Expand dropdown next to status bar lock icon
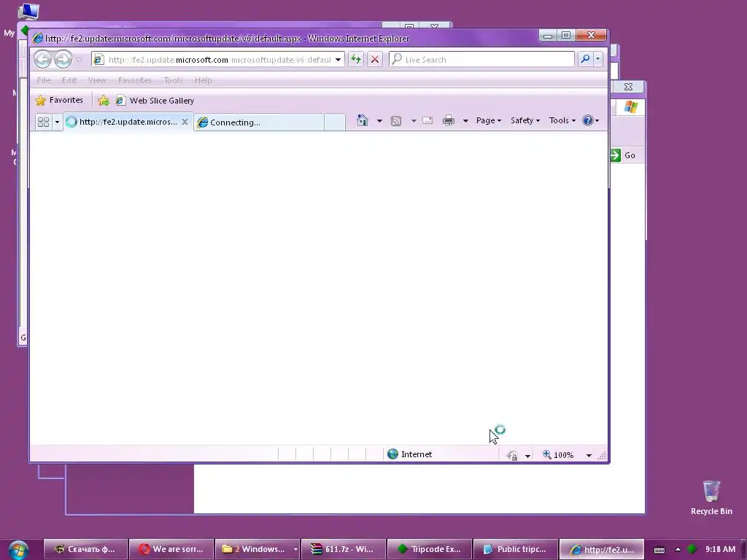Image resolution: width=747 pixels, height=560 pixels. [x=527, y=456]
